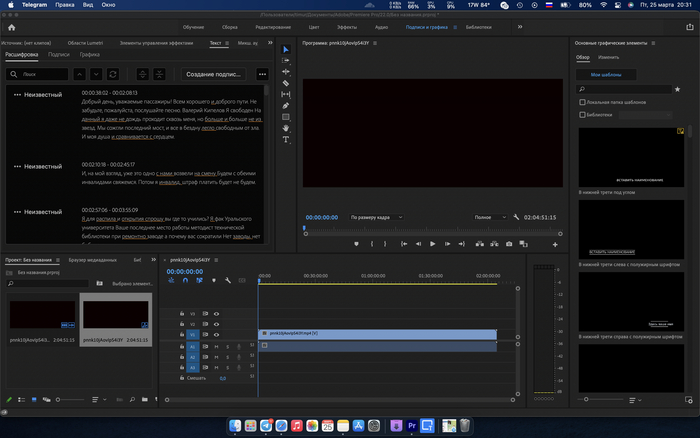The height and width of the screenshot is (438, 700).
Task: Click the Создание подпис... button
Action: click(x=215, y=74)
